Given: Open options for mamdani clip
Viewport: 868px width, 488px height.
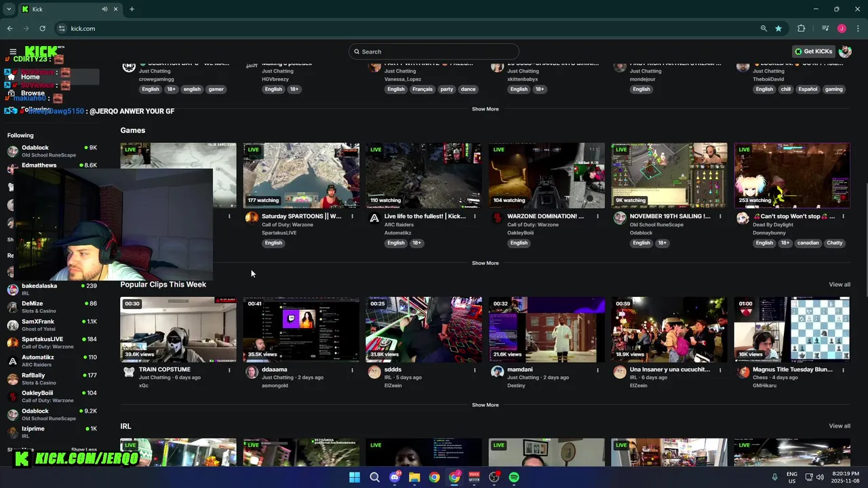Looking at the screenshot, I should click(x=597, y=370).
